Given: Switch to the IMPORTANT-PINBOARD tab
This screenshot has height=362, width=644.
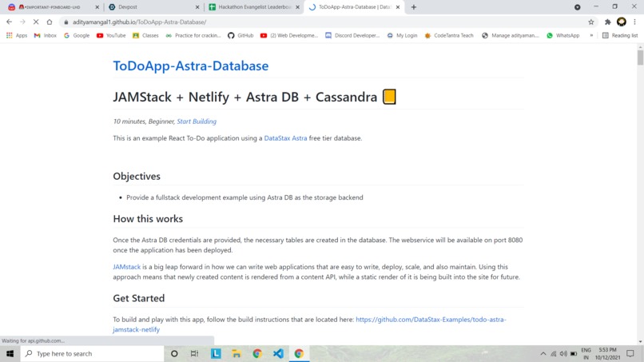Looking at the screenshot, I should click(x=54, y=7).
